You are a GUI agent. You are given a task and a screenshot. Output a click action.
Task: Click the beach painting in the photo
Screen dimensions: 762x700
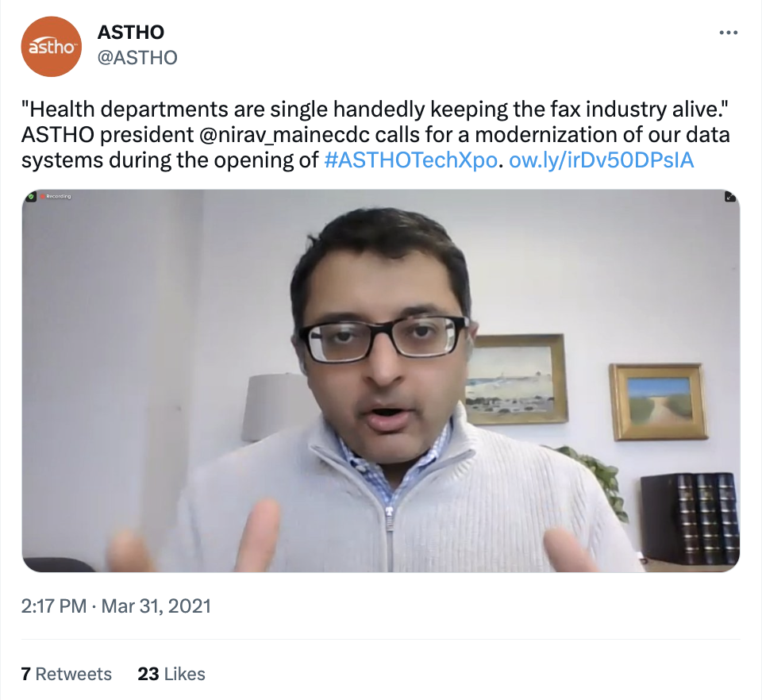coord(514,379)
